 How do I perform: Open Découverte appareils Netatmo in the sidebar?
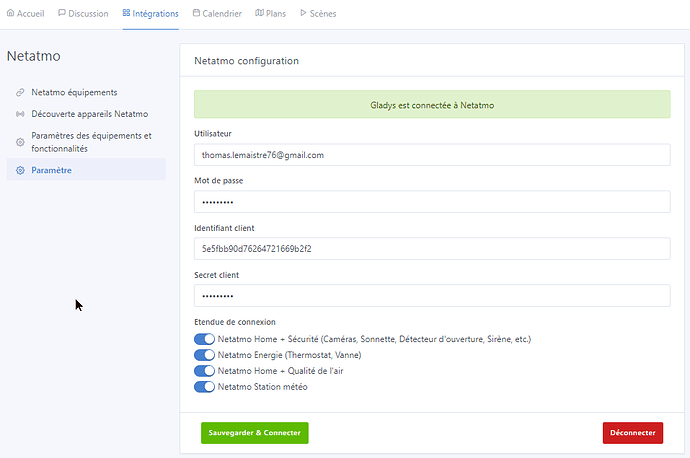89,114
